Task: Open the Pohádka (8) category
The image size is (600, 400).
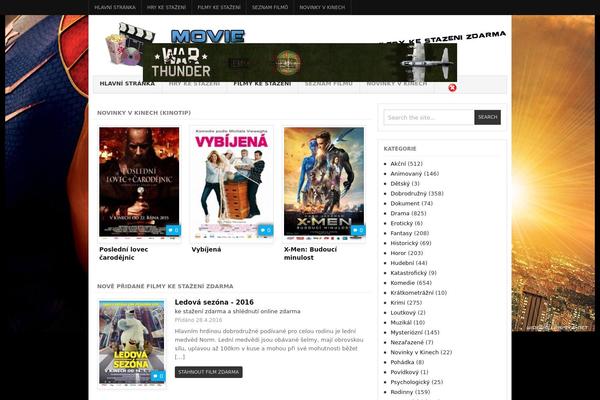Action: pyautogui.click(x=407, y=363)
